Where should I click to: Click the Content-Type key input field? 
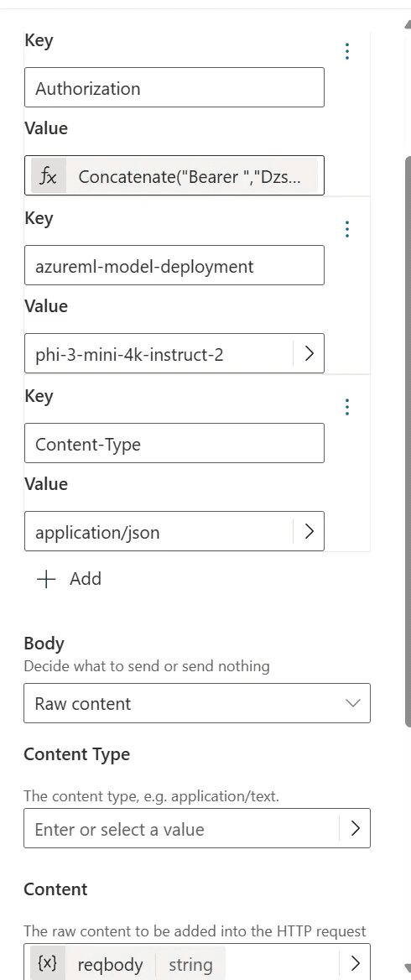coord(174,443)
